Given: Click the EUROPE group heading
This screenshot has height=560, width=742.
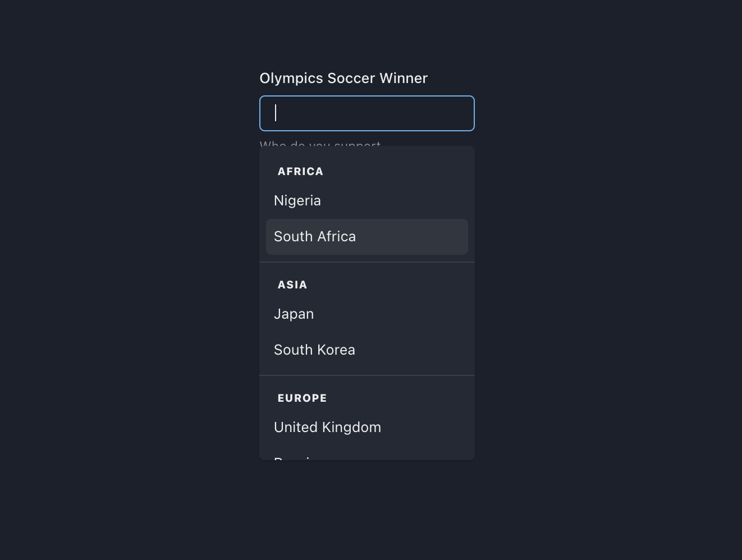Looking at the screenshot, I should [302, 398].
